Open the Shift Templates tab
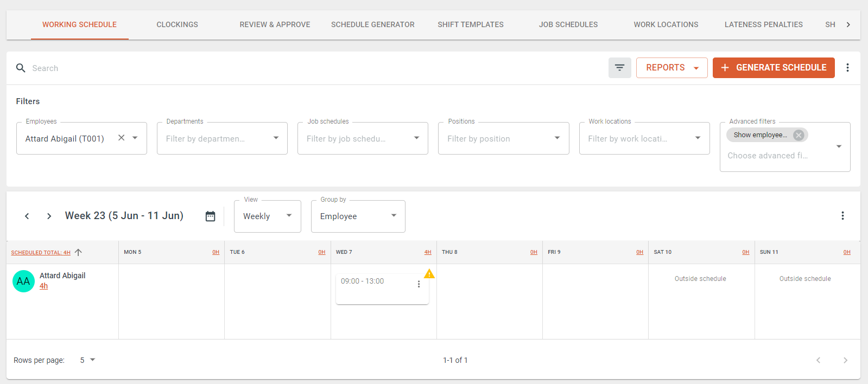Screen dimensions: 868x384 470,24
